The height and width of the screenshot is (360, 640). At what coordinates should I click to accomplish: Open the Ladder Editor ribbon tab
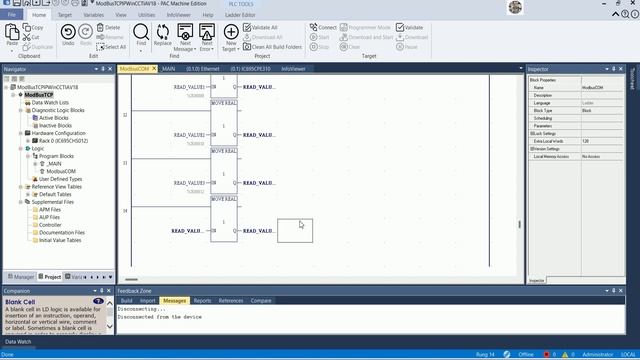(240, 15)
